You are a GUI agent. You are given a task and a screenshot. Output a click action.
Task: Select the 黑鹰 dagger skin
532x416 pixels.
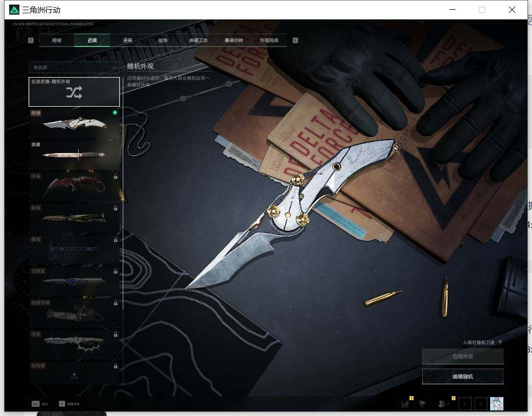[x=74, y=154]
